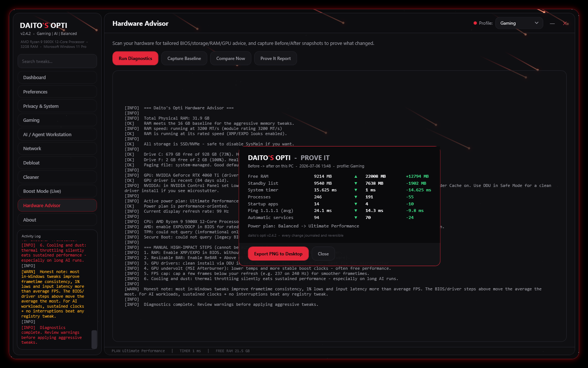Click 'Current display refresh rate: 99 Hz' line
Screen dimensions: 588x368
click(x=186, y=212)
